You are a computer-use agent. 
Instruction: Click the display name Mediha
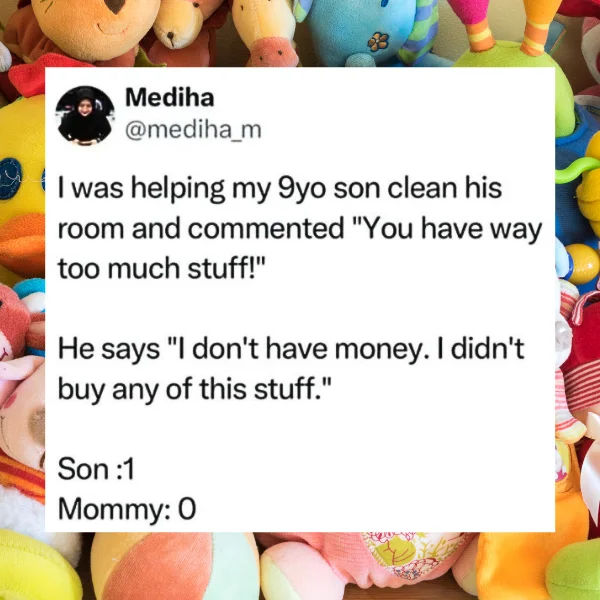click(x=170, y=97)
